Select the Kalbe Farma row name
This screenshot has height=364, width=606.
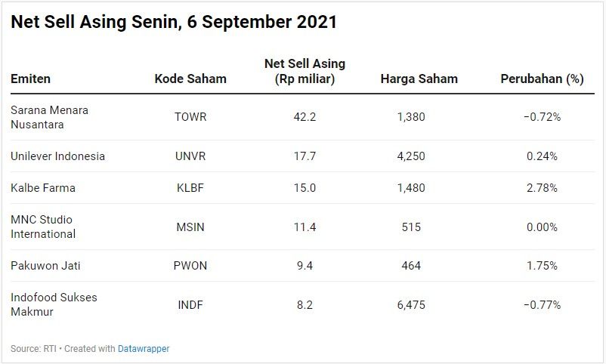click(43, 188)
